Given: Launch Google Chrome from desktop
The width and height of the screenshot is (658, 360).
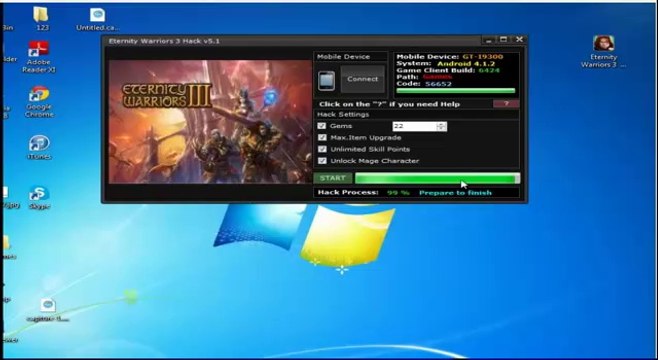Looking at the screenshot, I should pyautogui.click(x=39, y=102).
